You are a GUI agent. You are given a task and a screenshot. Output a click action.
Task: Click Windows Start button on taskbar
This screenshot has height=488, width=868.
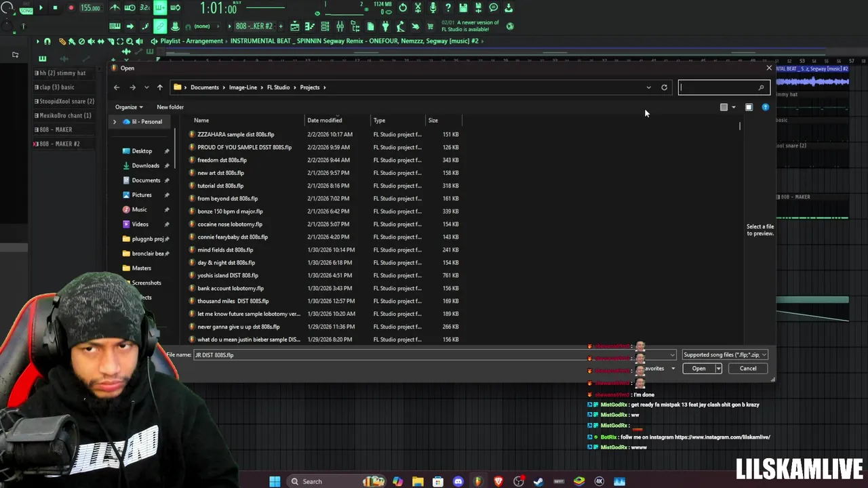tap(275, 481)
